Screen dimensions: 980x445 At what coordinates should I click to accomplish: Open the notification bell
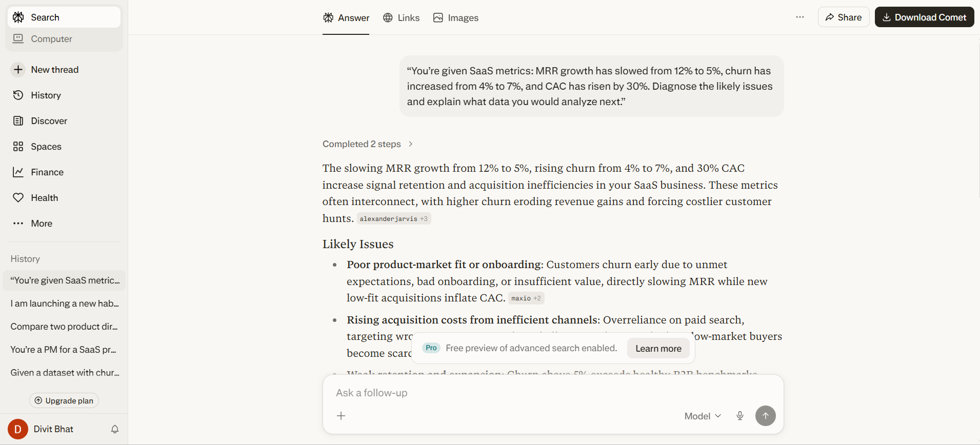[x=114, y=429]
